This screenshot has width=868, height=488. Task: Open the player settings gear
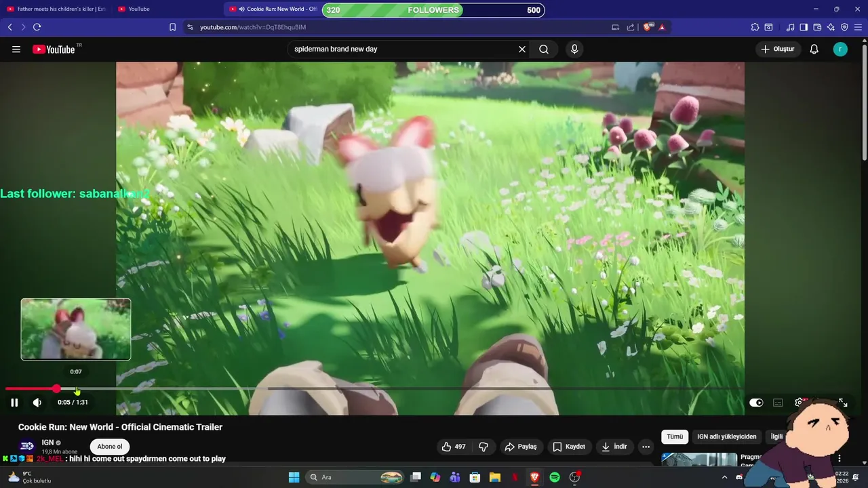(x=799, y=403)
